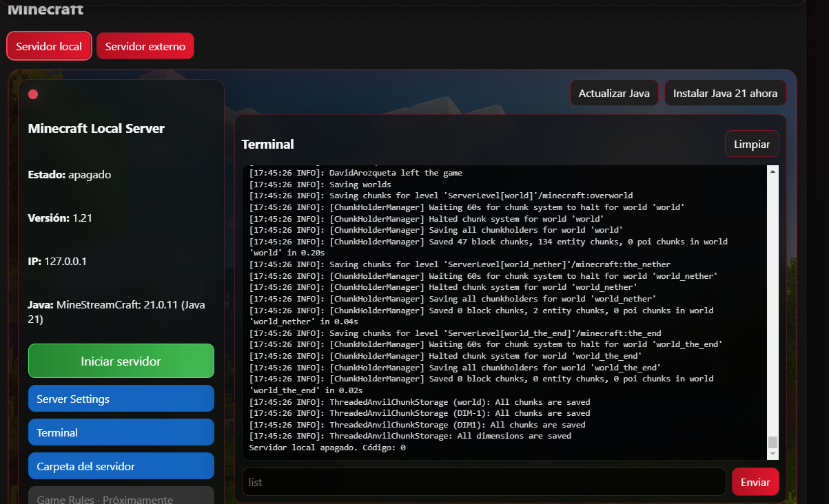
Task: Send the command with Enviar
Action: 755,482
